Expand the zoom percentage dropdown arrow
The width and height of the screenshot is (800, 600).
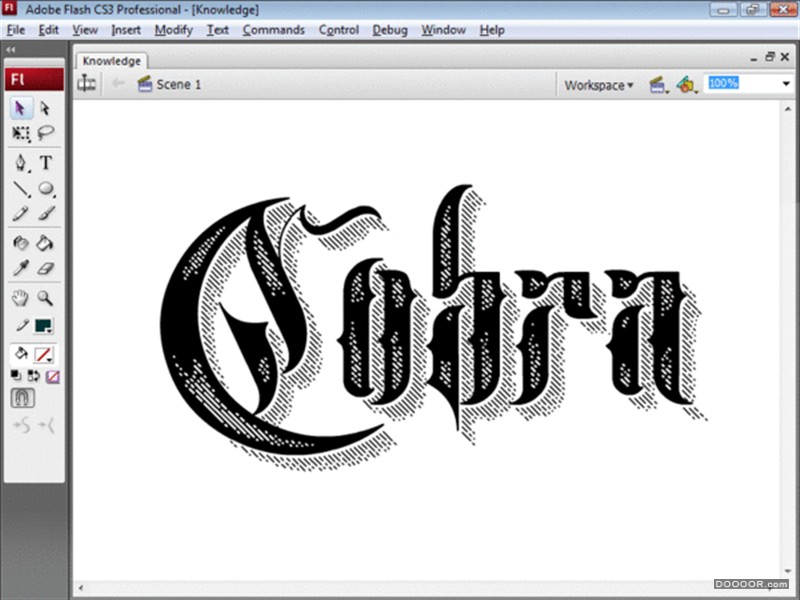point(786,84)
